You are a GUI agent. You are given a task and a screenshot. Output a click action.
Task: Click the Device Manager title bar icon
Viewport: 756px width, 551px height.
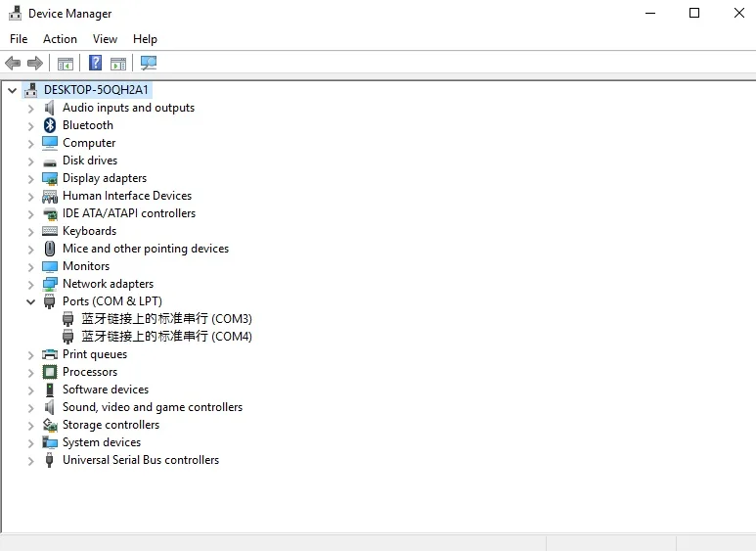pyautogui.click(x=16, y=13)
